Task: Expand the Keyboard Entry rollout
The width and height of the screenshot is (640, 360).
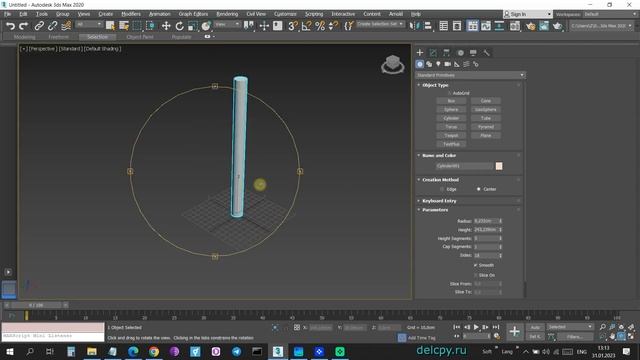Action: (x=439, y=201)
